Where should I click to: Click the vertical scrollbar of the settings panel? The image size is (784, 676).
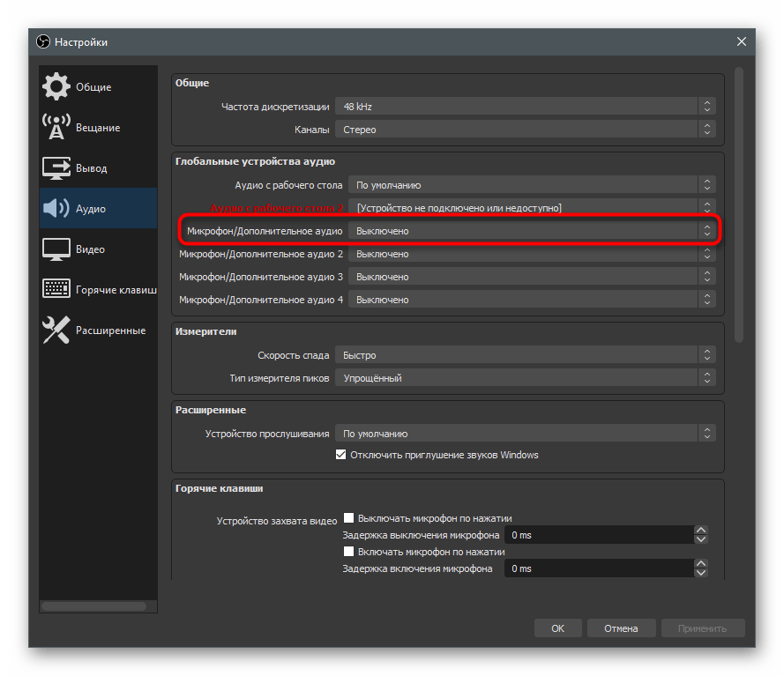[x=739, y=204]
